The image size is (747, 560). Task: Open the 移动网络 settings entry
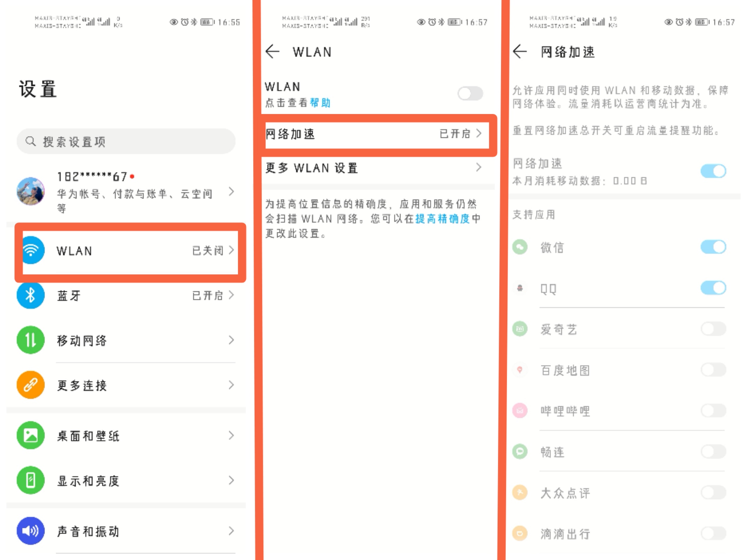[126, 340]
